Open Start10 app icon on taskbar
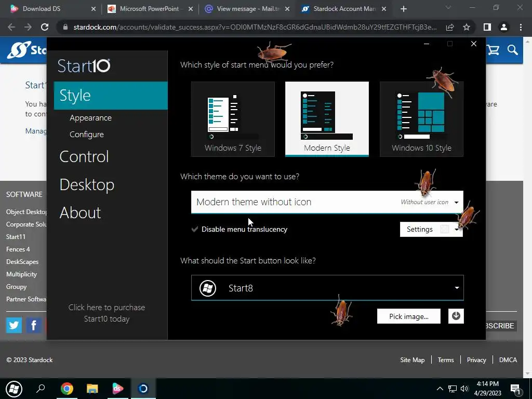 (x=143, y=389)
